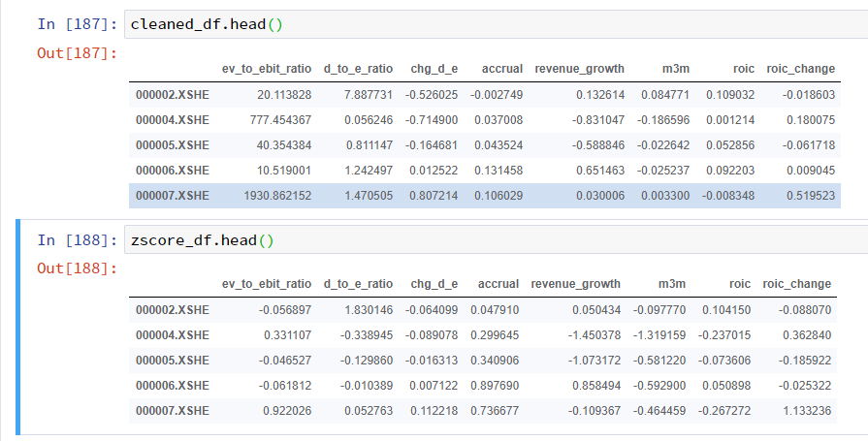This screenshot has height=441, width=868.
Task: Click the Out[188] output prompt
Action: 78,268
